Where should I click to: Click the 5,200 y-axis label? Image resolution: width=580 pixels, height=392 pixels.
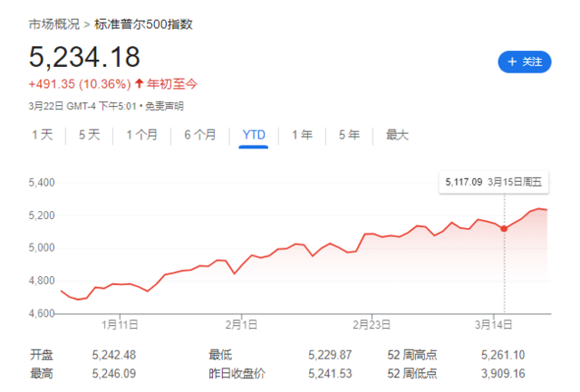pos(42,215)
